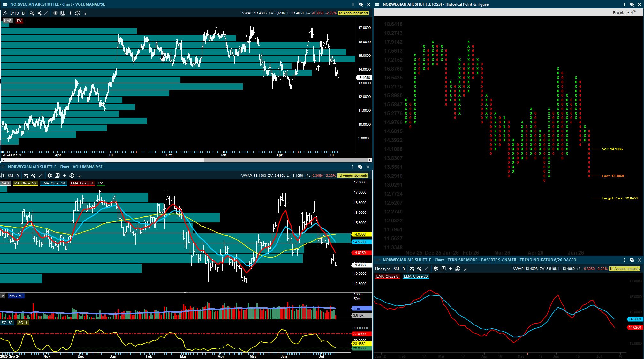Screen dimensions: 644x359
Task: Collapse LYTD chart toolbar with double chevron
Action: pyautogui.click(x=85, y=13)
